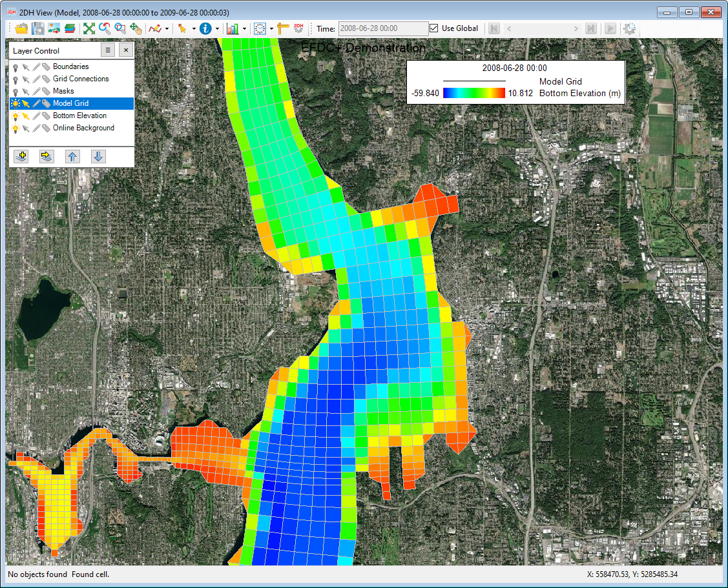
Task: Show the Boundaries layer via lightbulb
Action: tap(15, 67)
